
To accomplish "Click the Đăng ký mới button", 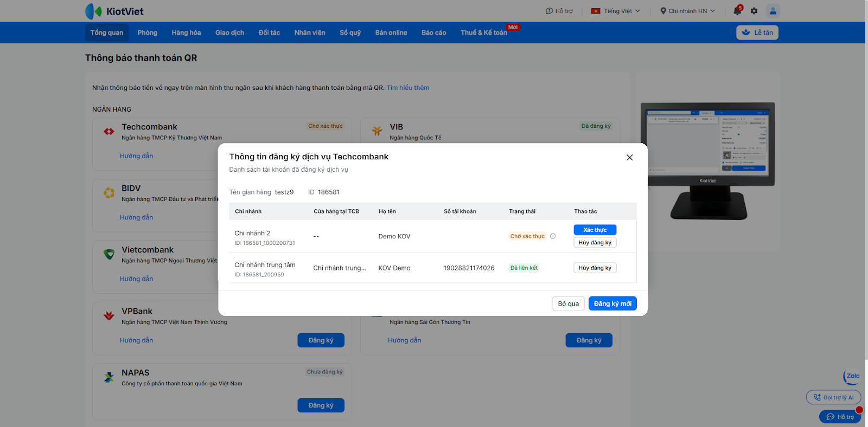I will tap(612, 304).
